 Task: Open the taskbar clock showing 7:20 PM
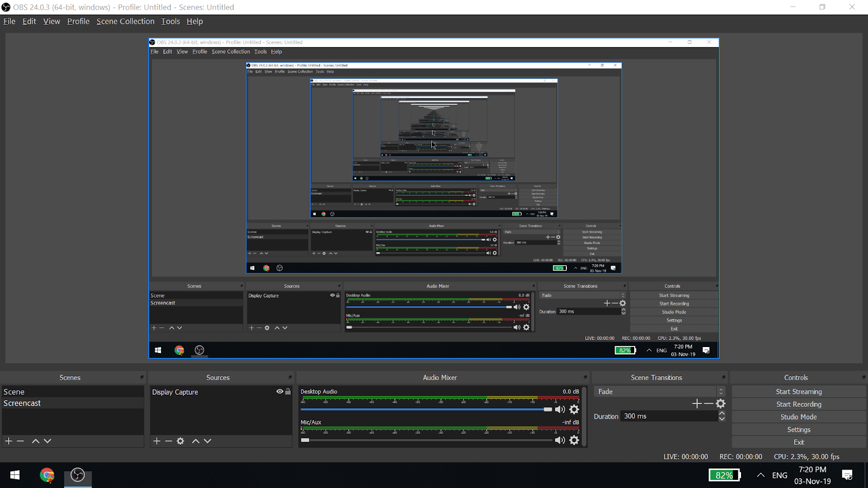coord(813,475)
